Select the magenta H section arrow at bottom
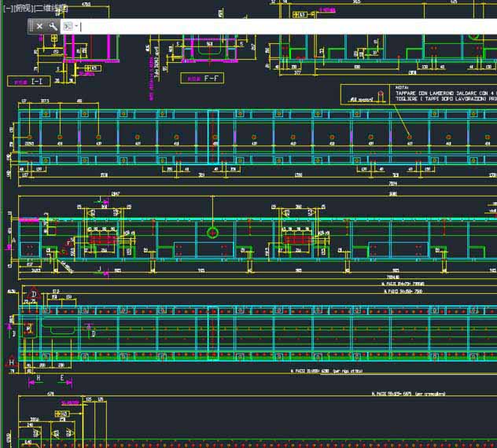 click(x=35, y=380)
